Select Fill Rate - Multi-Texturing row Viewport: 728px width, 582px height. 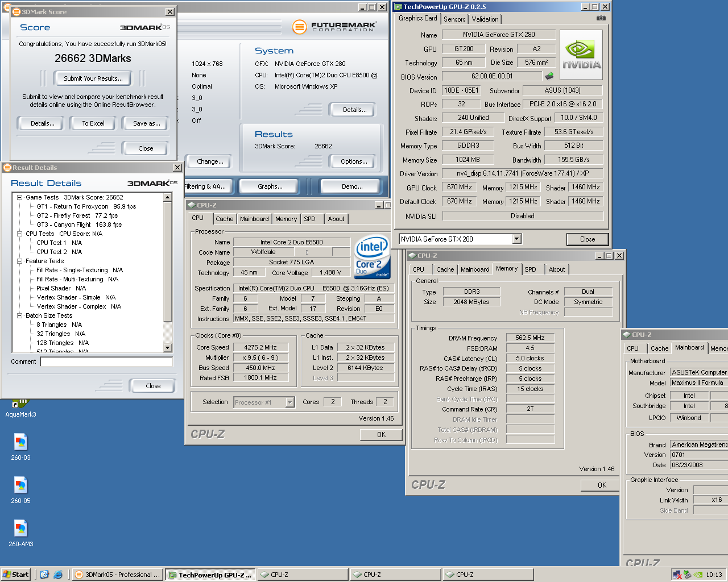(x=77, y=279)
